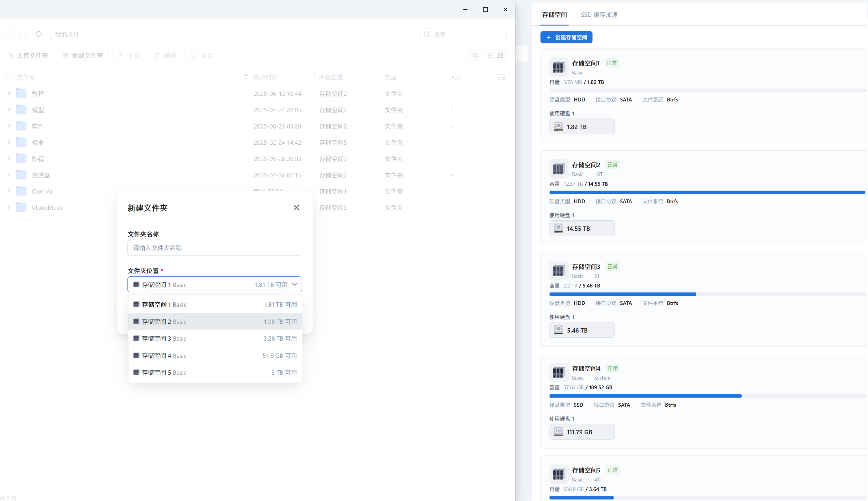Click the 存储空间2 capacity usage bar

click(x=708, y=192)
